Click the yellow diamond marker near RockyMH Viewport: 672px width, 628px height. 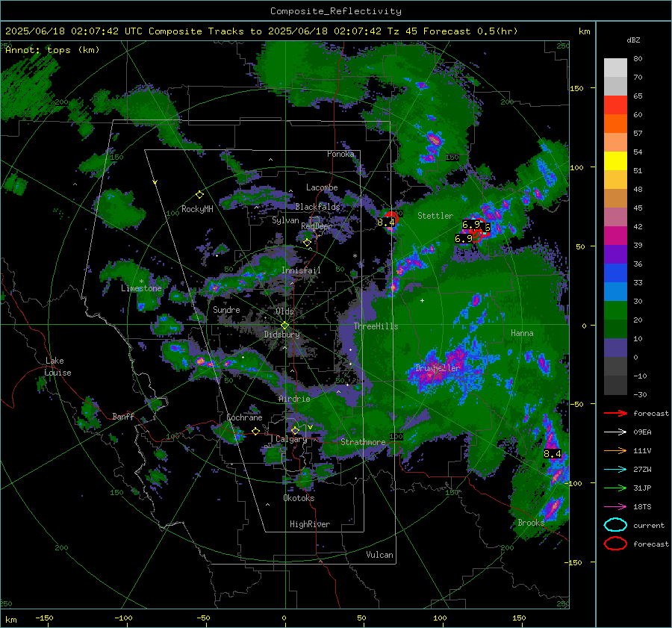(199, 195)
